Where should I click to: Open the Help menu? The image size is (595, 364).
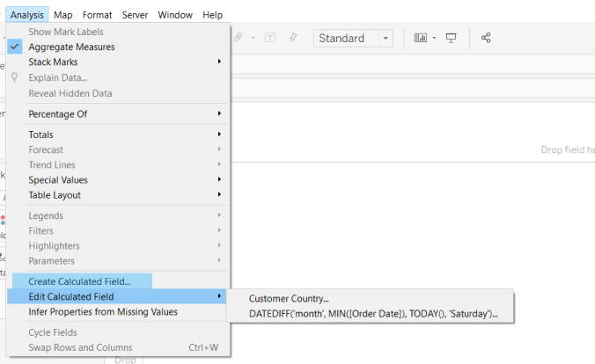212,15
